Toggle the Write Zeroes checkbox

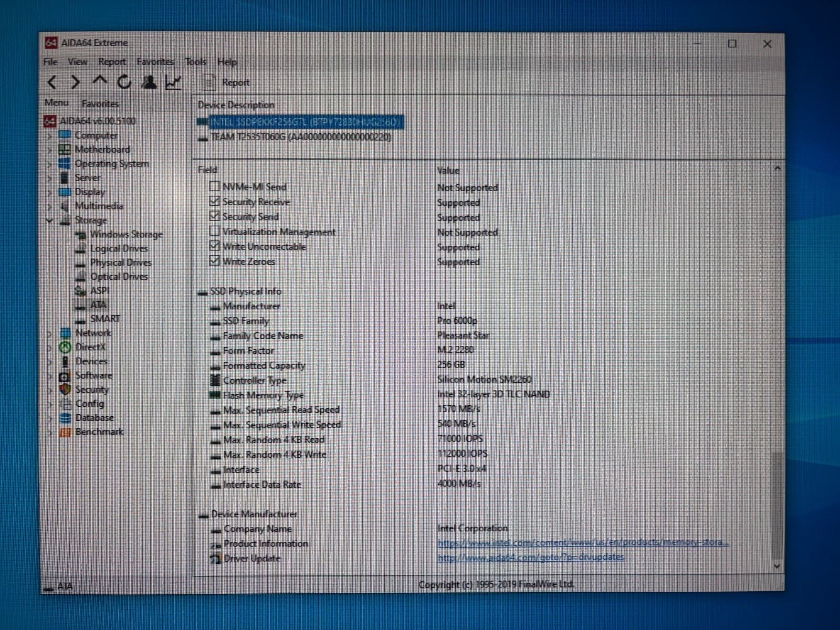(x=214, y=260)
